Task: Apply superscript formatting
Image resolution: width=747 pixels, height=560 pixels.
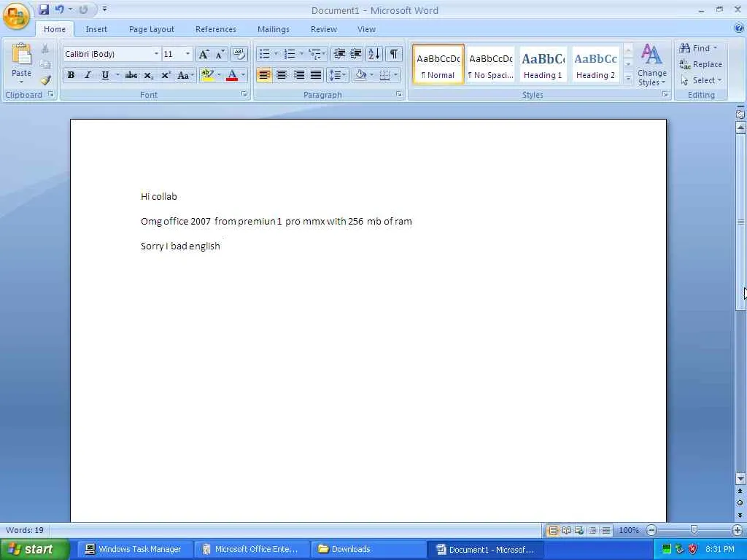Action: point(166,75)
